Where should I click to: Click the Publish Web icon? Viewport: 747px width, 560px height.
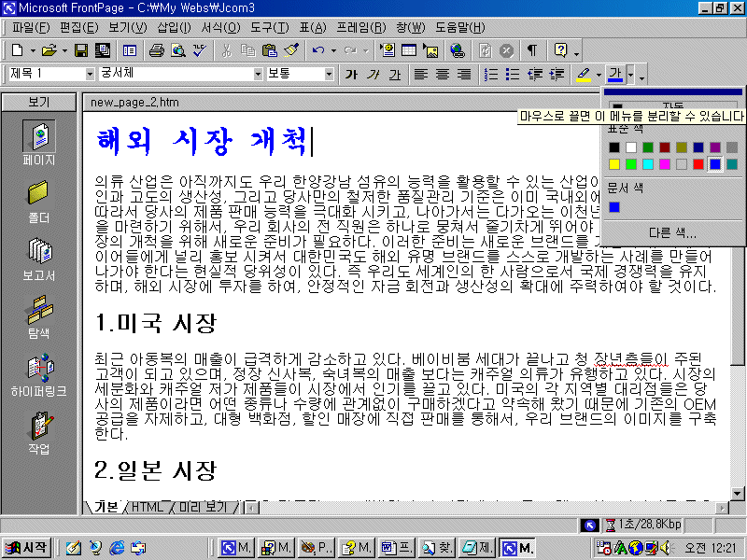click(x=103, y=50)
